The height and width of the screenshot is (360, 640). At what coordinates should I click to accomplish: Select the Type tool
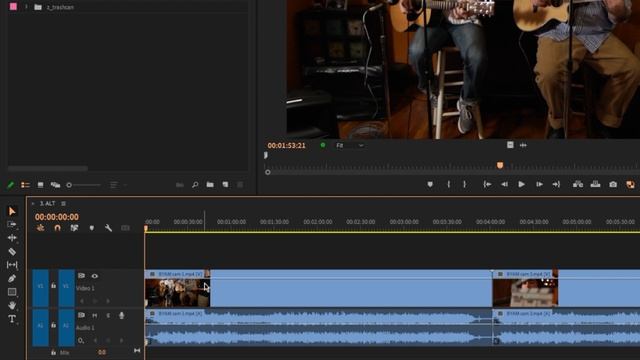point(12,319)
